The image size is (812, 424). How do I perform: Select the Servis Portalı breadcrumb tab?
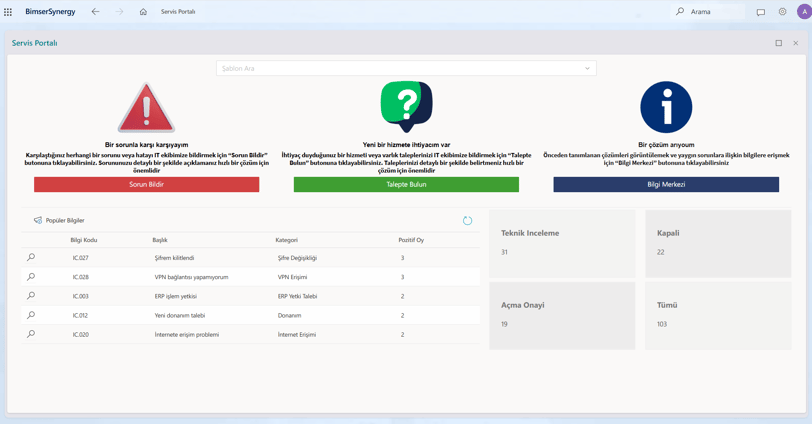[178, 11]
